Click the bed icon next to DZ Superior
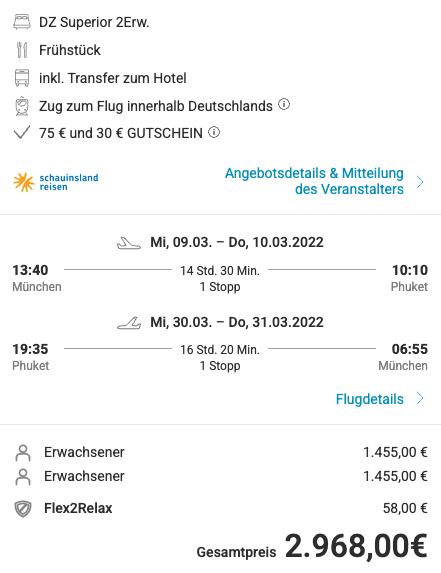This screenshot has height=573, width=441. pos(22,22)
